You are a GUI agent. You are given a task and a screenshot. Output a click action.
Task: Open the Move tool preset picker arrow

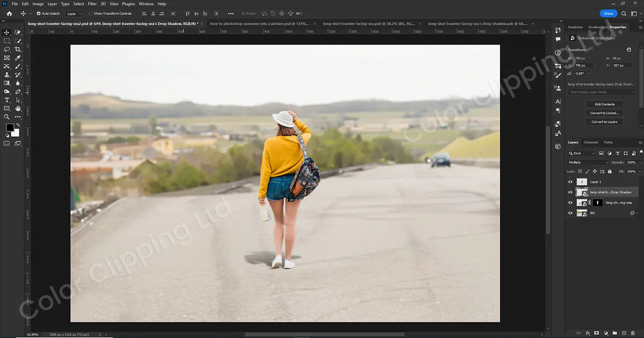pyautogui.click(x=29, y=13)
